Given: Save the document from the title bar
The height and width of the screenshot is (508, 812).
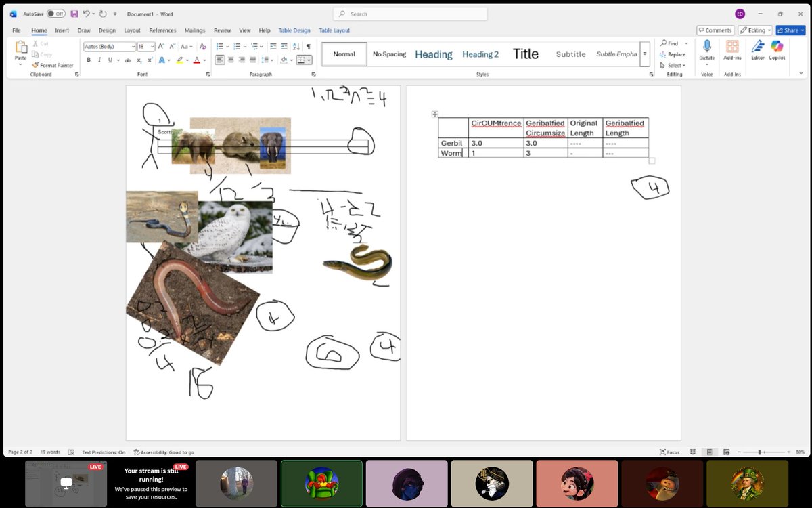Looking at the screenshot, I should tap(74, 14).
